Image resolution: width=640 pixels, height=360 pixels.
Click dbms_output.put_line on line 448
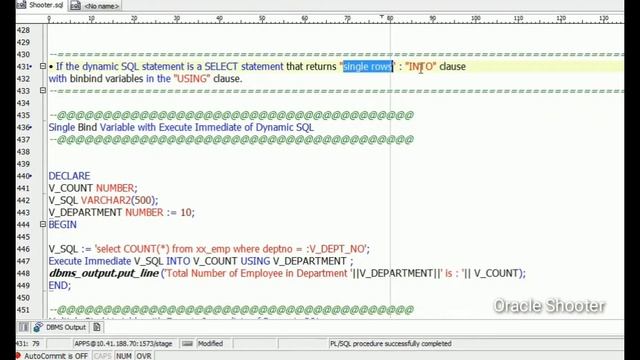coord(104,273)
